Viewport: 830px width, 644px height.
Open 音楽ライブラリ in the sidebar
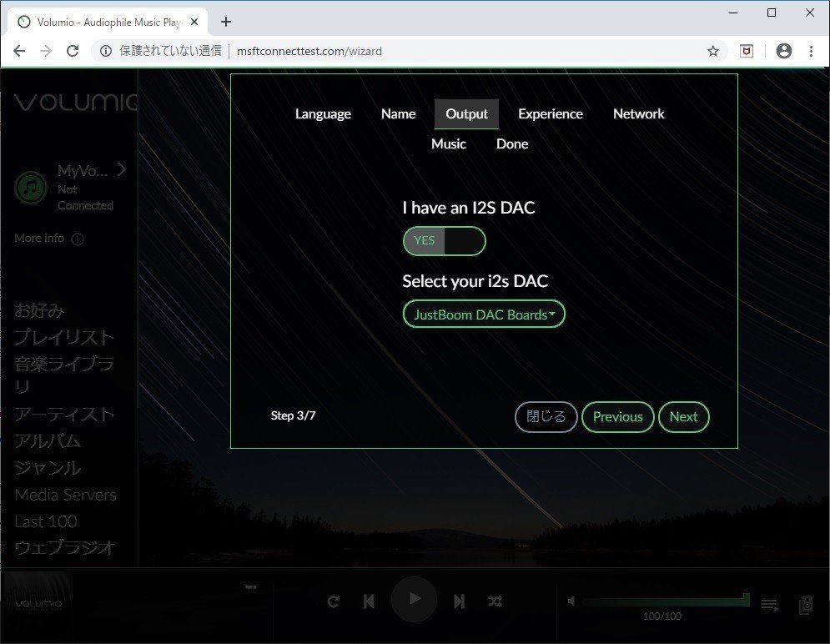pos(64,375)
